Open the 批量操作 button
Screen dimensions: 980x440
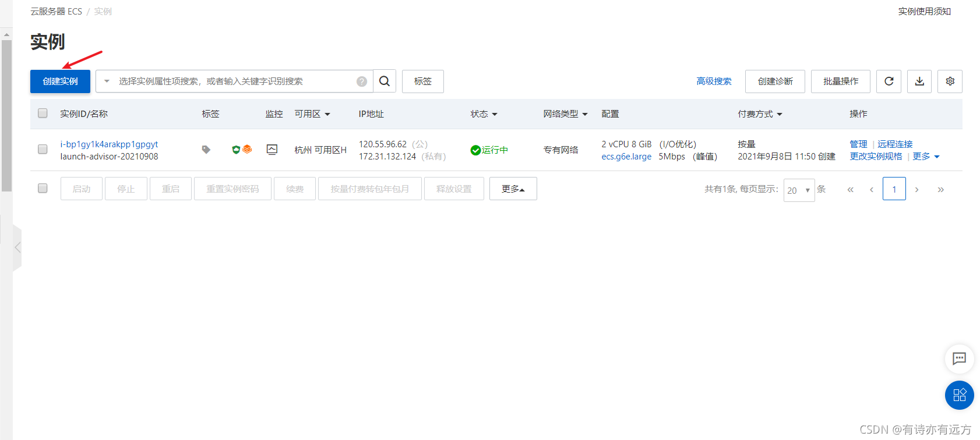(x=841, y=81)
